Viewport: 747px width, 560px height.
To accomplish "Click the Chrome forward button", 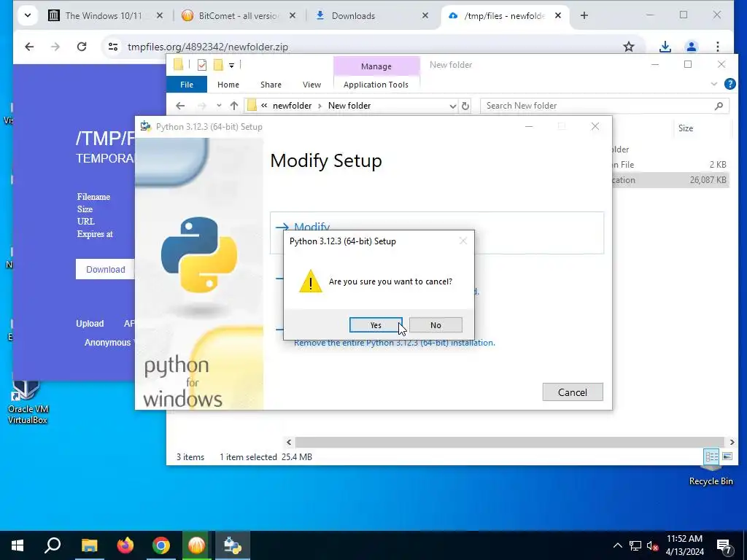I will 55,47.
